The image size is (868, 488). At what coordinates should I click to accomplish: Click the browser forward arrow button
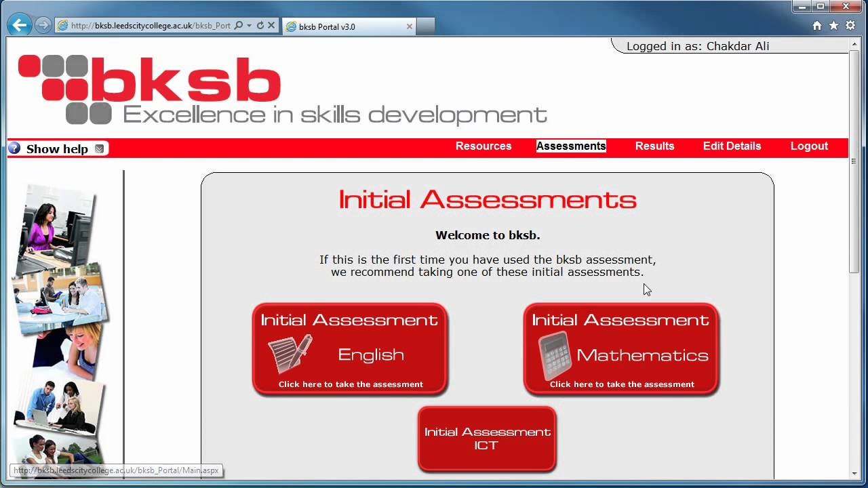click(x=43, y=26)
